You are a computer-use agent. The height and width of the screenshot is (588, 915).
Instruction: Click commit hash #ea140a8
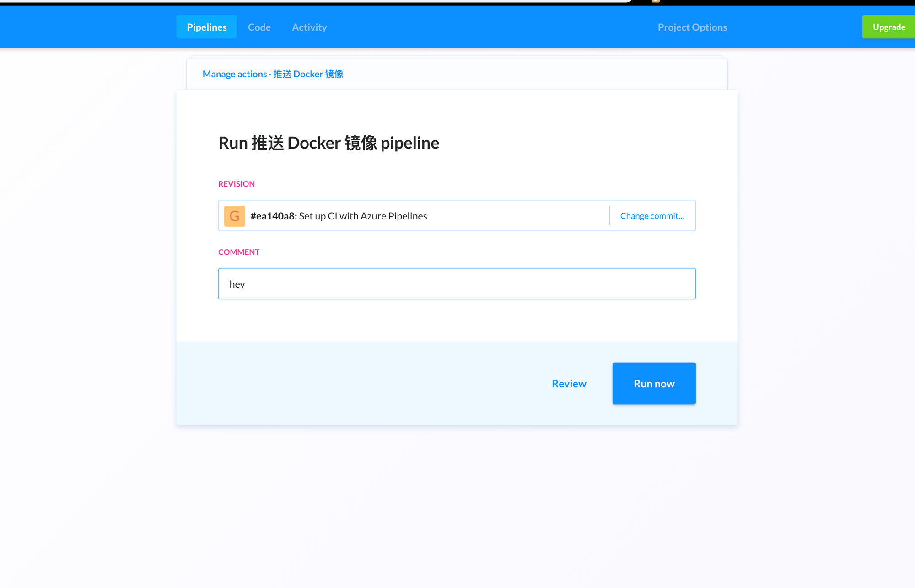pos(274,216)
